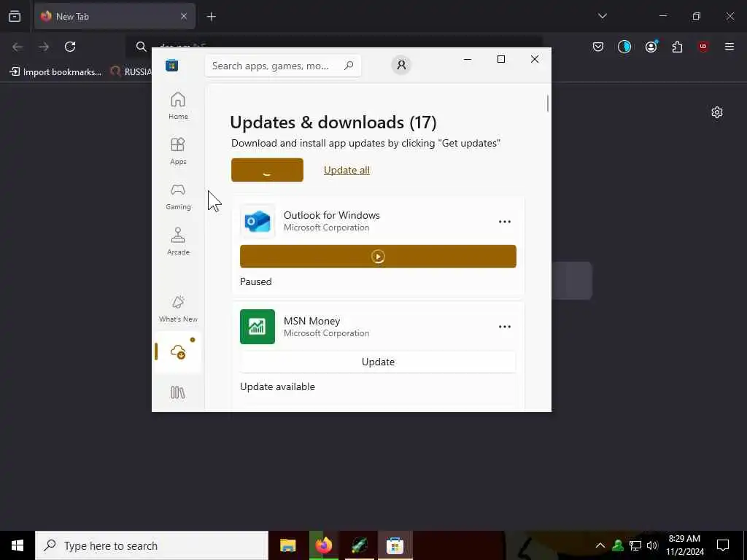Open a new Firefox tab with plus
747x560 pixels.
click(x=211, y=17)
